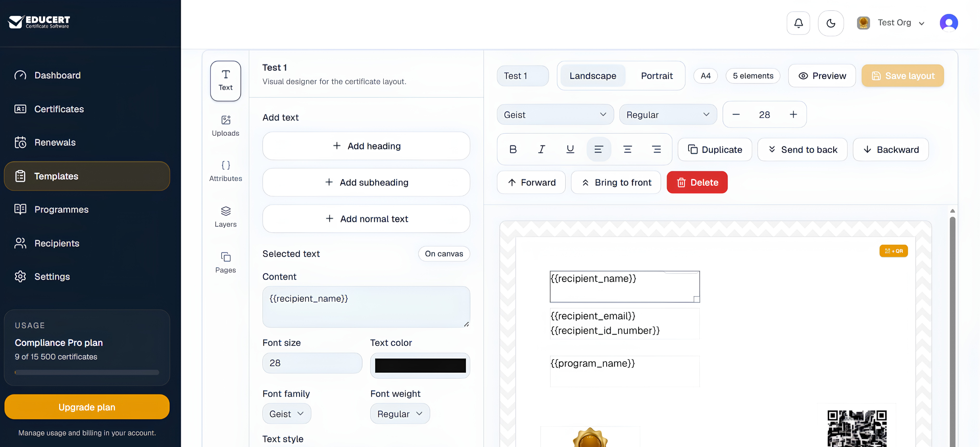This screenshot has height=447, width=980.
Task: Click scrollbar up arrow
Action: pos(952,211)
